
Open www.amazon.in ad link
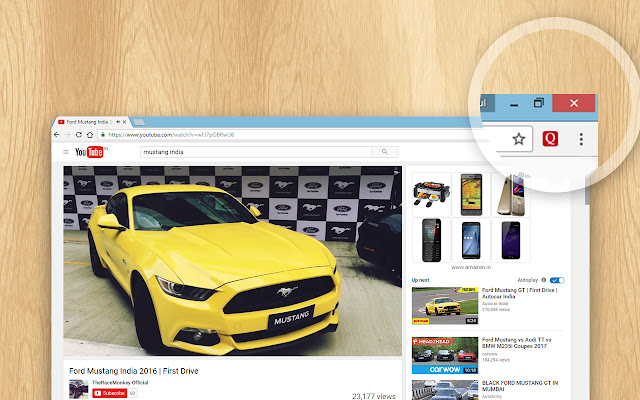[x=471, y=267]
